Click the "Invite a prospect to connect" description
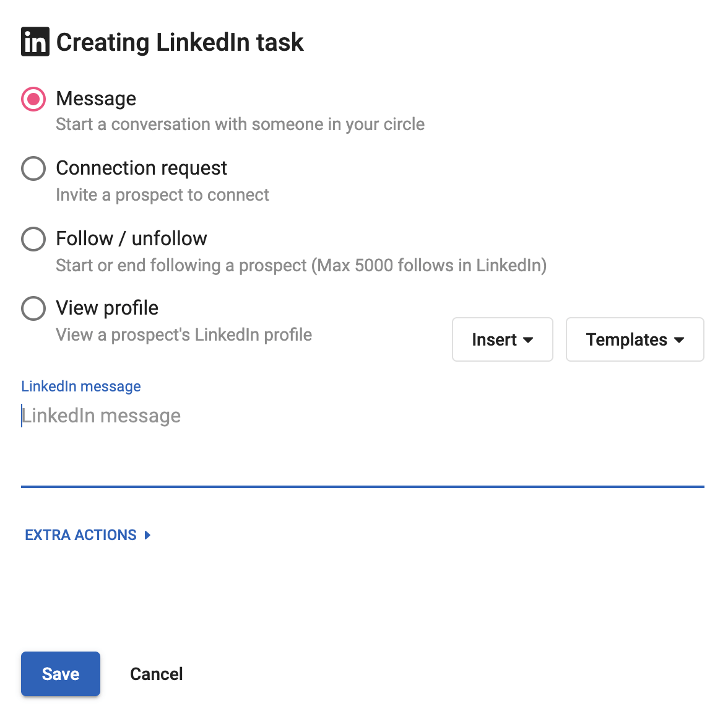The image size is (728, 711). (162, 195)
